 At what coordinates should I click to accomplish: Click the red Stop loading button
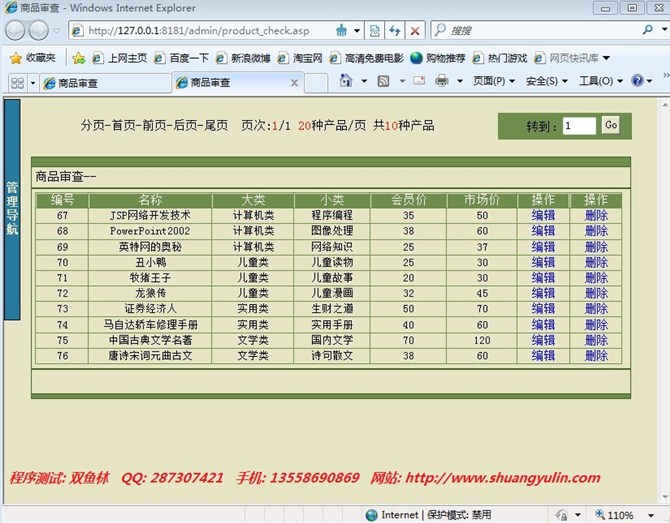point(414,31)
